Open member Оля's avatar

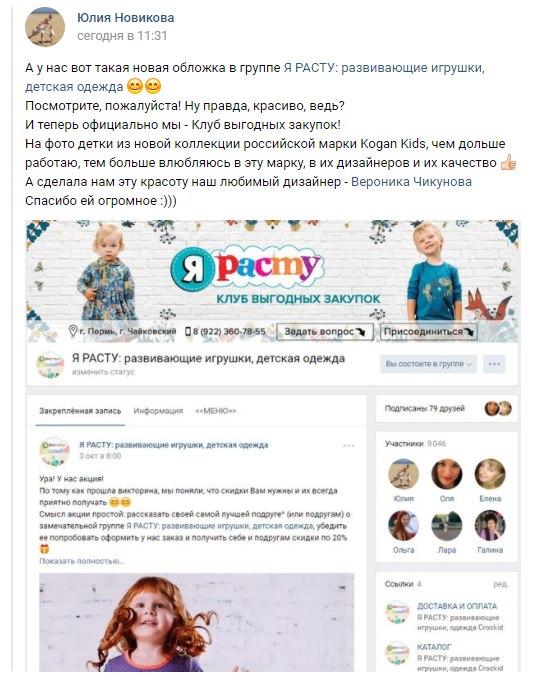[x=446, y=474]
